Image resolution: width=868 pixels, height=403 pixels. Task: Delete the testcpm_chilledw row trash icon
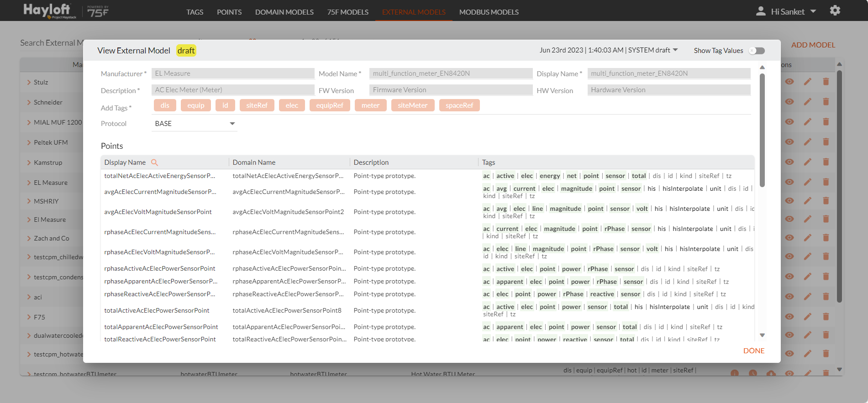(826, 256)
